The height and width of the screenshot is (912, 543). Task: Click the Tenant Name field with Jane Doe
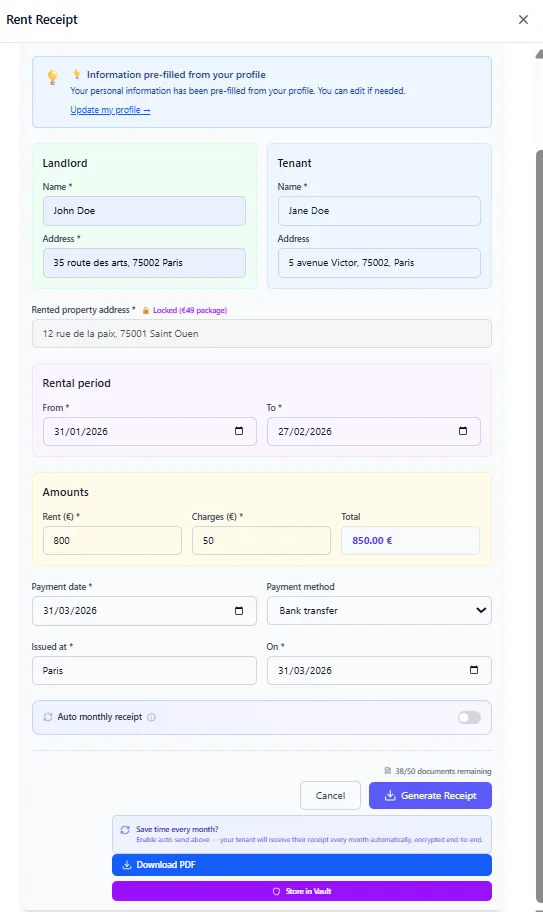(x=379, y=211)
